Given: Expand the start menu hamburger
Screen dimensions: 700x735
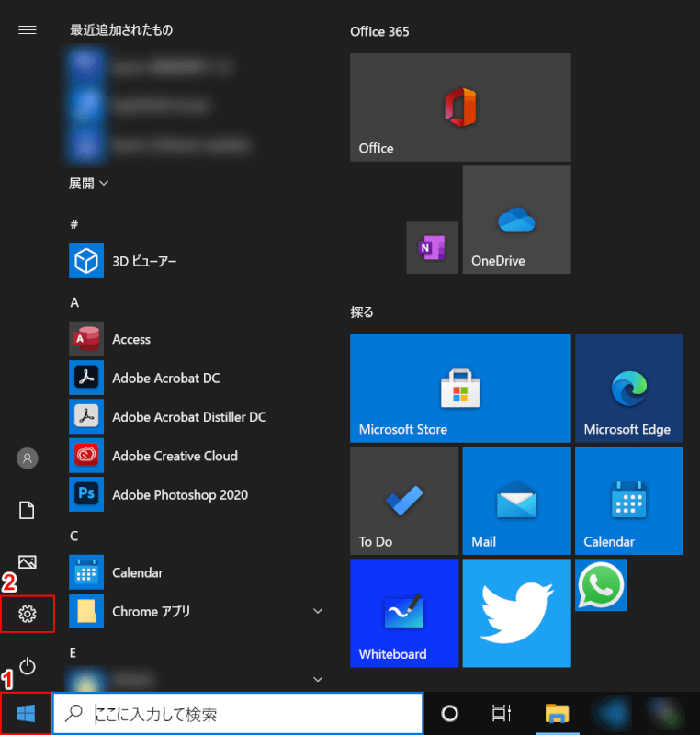Looking at the screenshot, I should click(28, 29).
